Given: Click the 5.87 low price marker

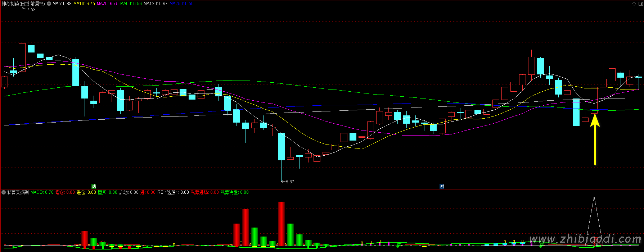Looking at the screenshot, I should 290,182.
